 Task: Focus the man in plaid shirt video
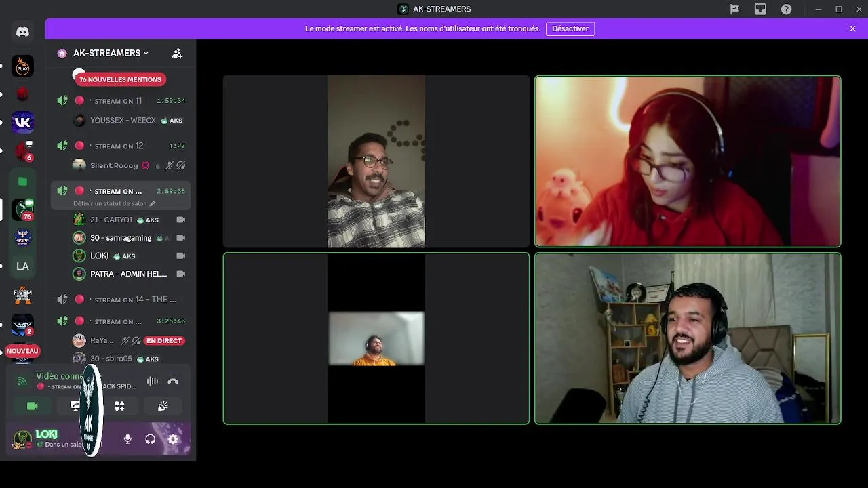pyautogui.click(x=376, y=161)
